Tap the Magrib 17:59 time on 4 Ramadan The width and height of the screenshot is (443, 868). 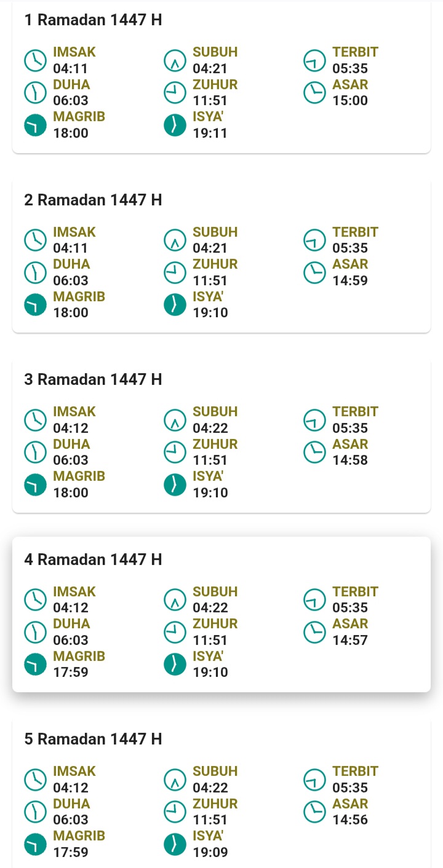(x=71, y=673)
